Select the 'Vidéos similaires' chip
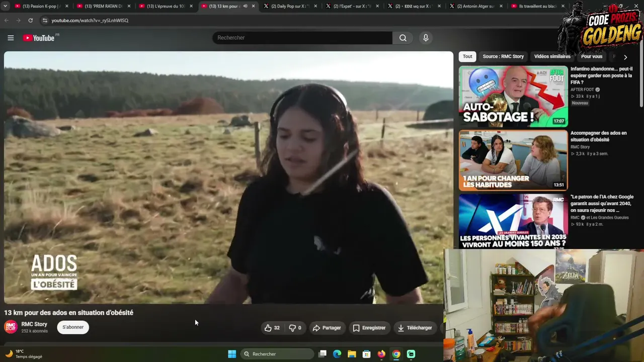Viewport: 644px width, 362px height. (x=552, y=57)
